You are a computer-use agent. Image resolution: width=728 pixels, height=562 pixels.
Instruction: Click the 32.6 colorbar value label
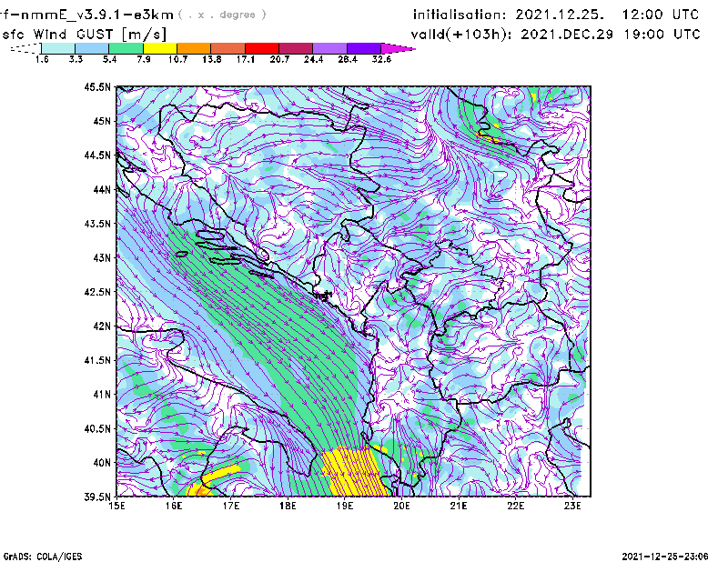(x=381, y=59)
